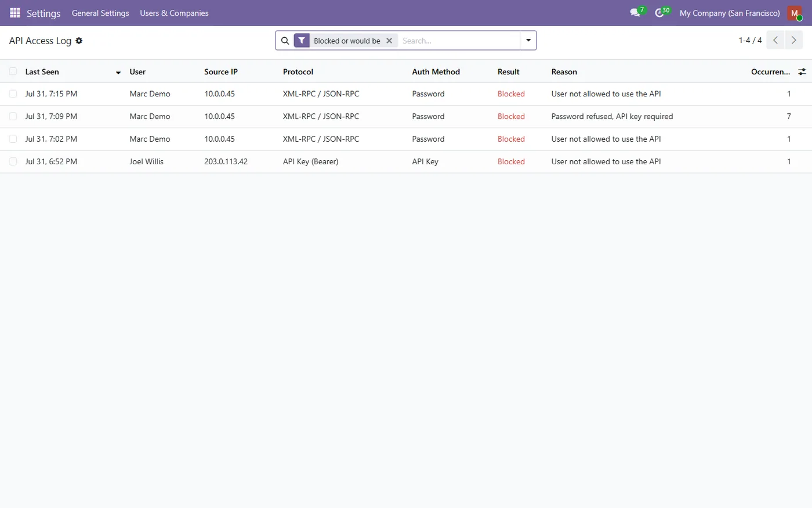Select the Jul 31, 7:15 PM row checkbox
The width and height of the screenshot is (812, 508).
(x=13, y=93)
